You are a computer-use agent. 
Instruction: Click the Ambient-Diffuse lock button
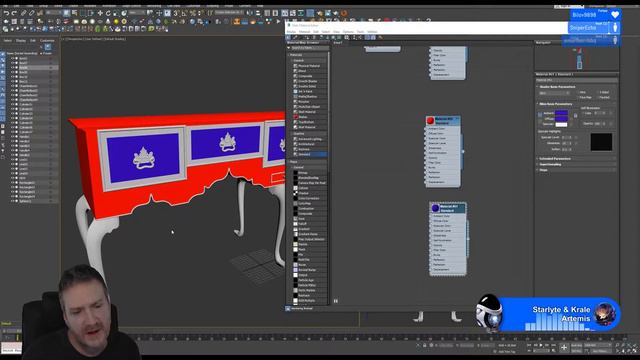[x=540, y=115]
